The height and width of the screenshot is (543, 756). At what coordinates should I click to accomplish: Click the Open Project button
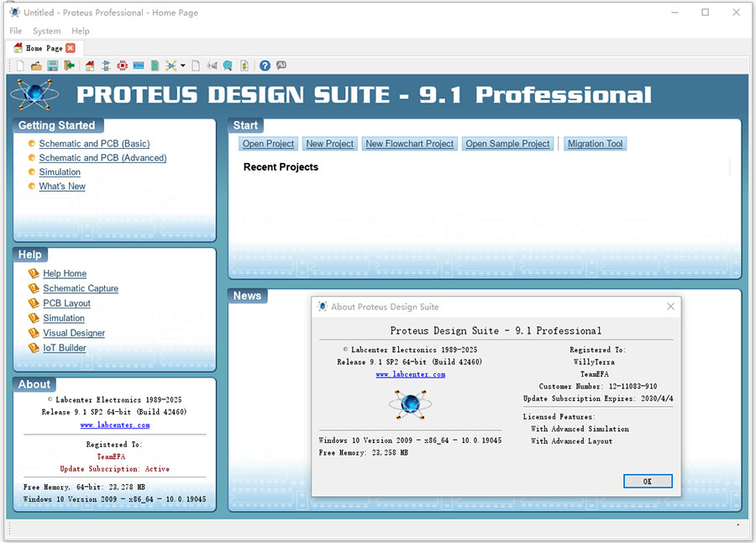[268, 144]
